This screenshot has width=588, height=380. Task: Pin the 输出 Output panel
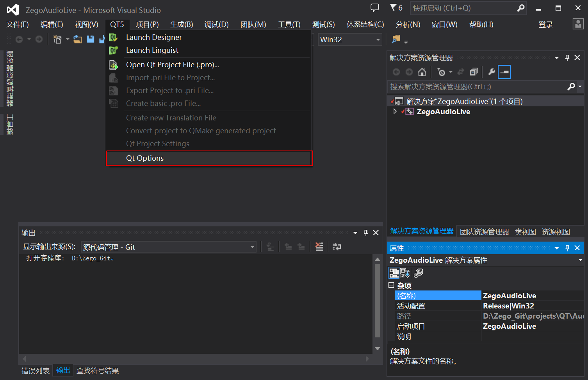point(366,233)
